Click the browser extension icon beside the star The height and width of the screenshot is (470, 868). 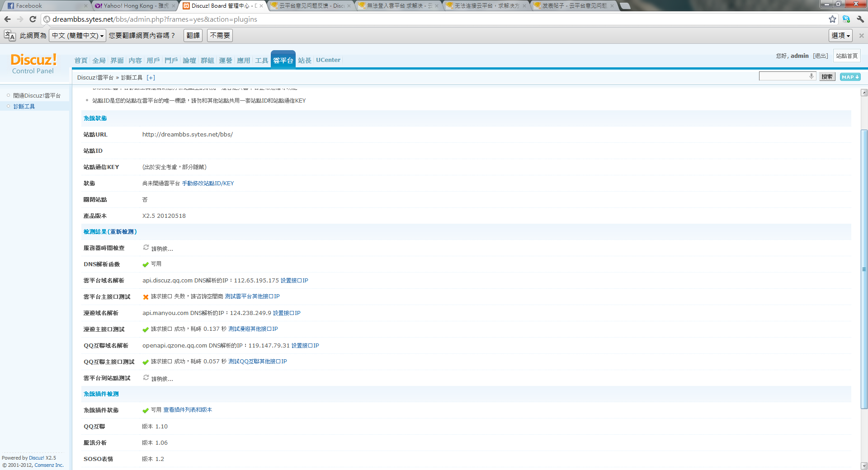pos(846,19)
